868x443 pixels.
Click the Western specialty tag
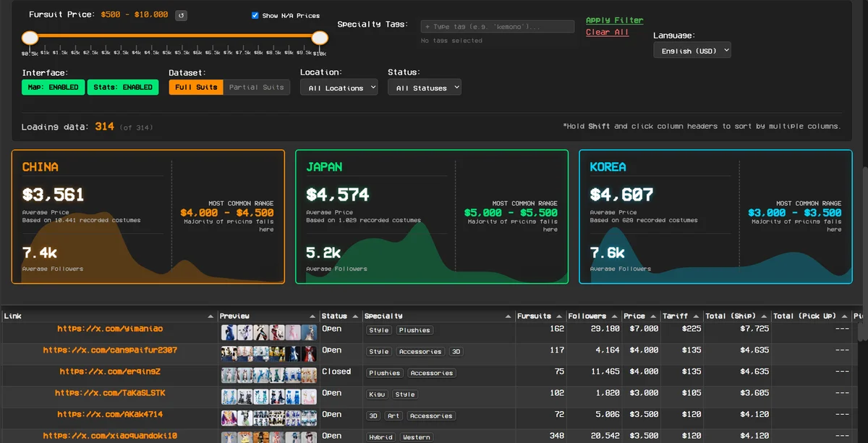tap(417, 437)
